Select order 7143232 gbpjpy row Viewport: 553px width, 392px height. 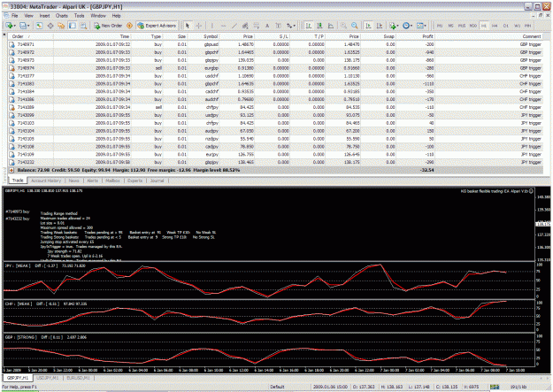coord(275,162)
